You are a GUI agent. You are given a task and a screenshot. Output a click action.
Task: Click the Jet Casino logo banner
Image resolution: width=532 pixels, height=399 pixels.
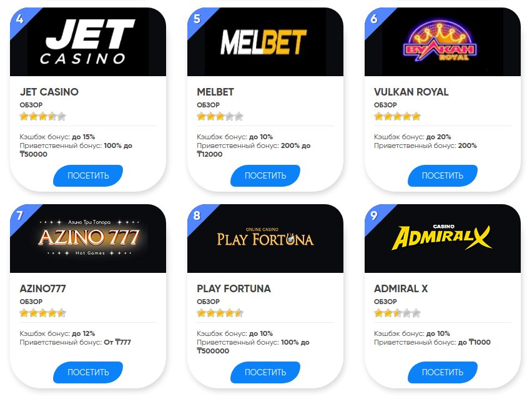(x=88, y=42)
